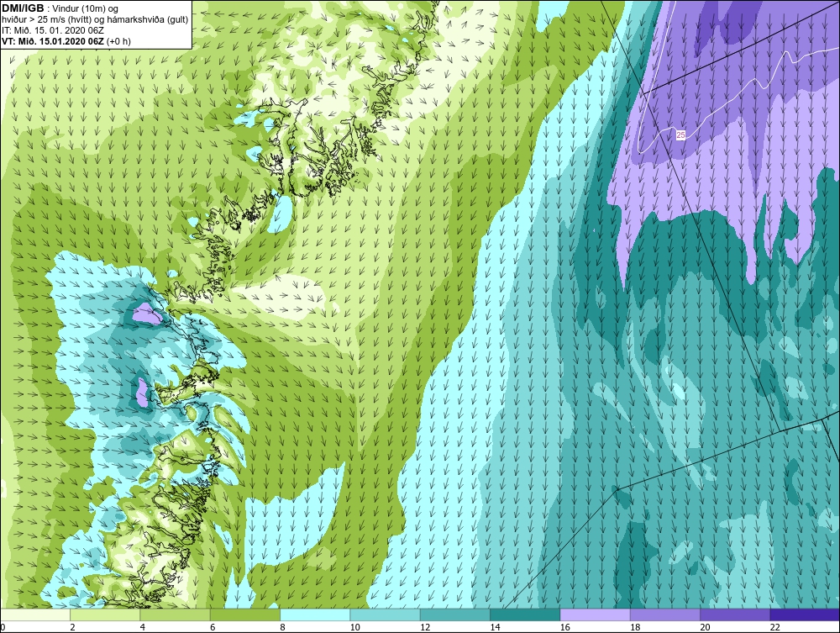
Task: Click the 2-4 m/s light green swatch
Action: [105, 615]
